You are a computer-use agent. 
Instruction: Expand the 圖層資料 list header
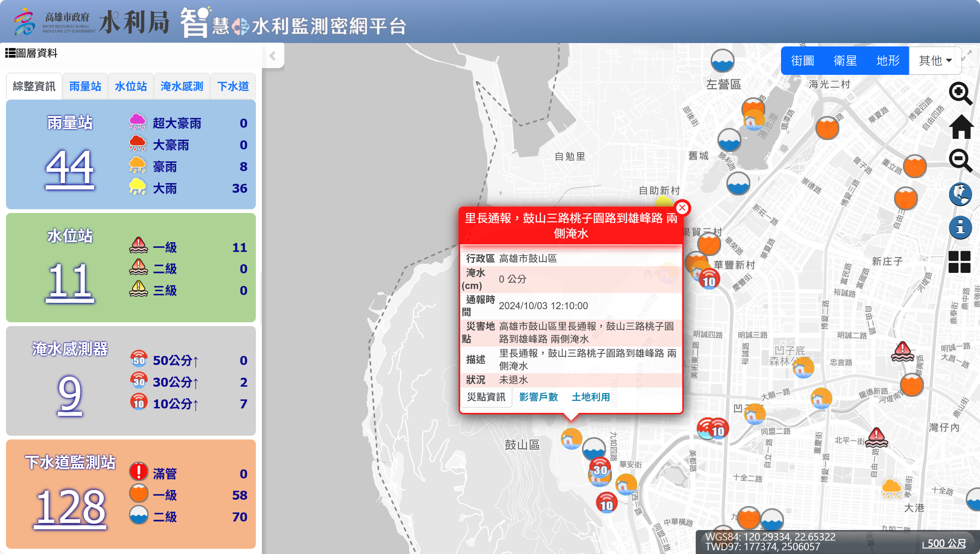point(31,53)
